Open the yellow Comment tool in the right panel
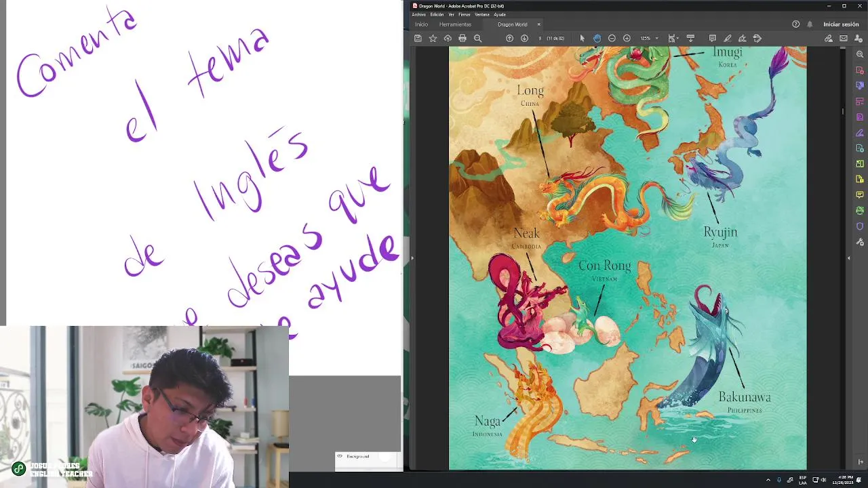The image size is (868, 488). pyautogui.click(x=860, y=195)
